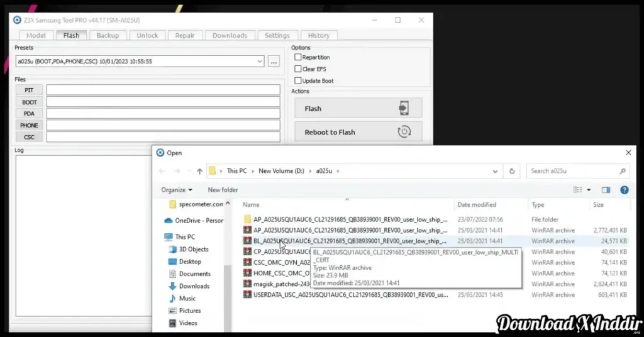Check the Update Boot option
Screen dimensions: 644x337
(298, 81)
